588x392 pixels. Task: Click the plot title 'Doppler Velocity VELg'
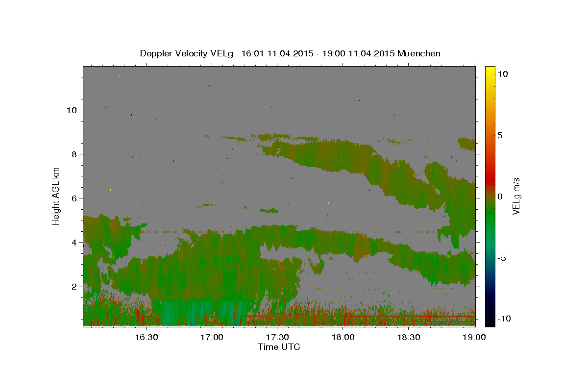(x=187, y=53)
